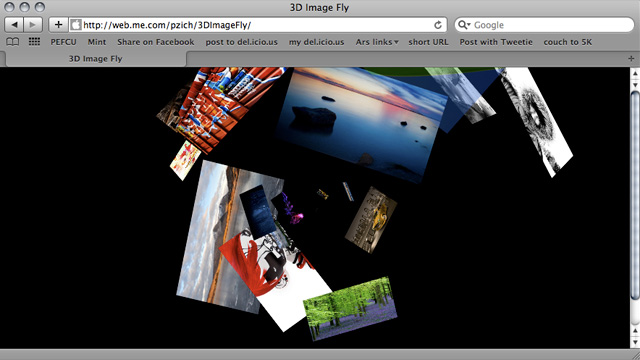640x360 pixels.
Task: Click the green forest bluebell image
Action: pyautogui.click(x=350, y=309)
